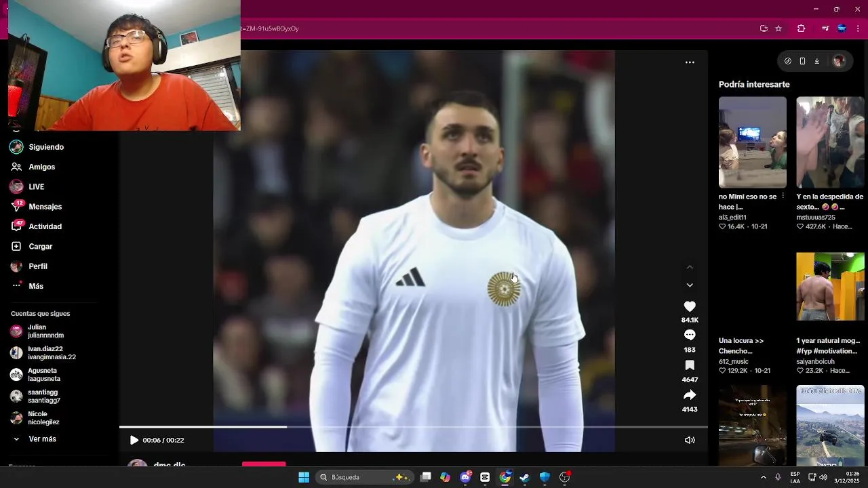This screenshot has width=868, height=488.
Task: Go to next video with down chevron
Action: click(690, 285)
